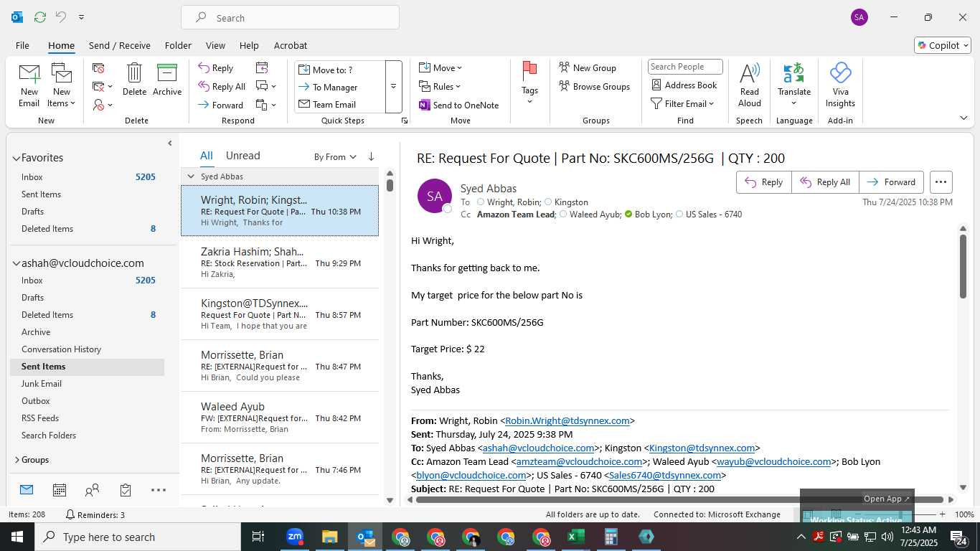
Task: Click Browse Groups
Action: (594, 86)
